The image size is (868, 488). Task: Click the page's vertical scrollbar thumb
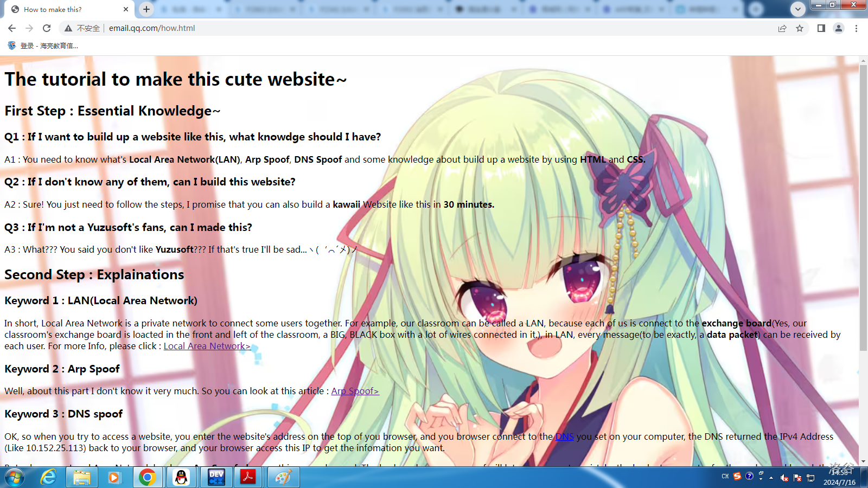pos(863,206)
